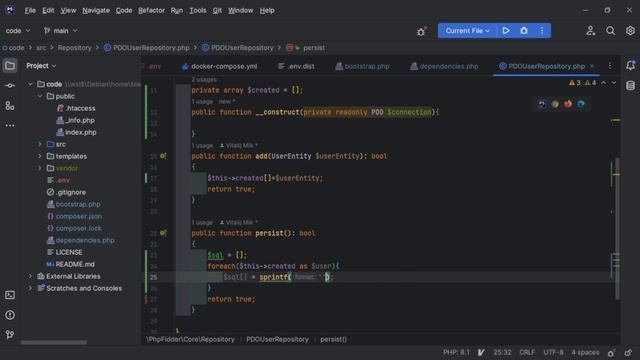Open the Code With Me user icon
The height and width of the screenshot is (360, 640).
tap(591, 31)
